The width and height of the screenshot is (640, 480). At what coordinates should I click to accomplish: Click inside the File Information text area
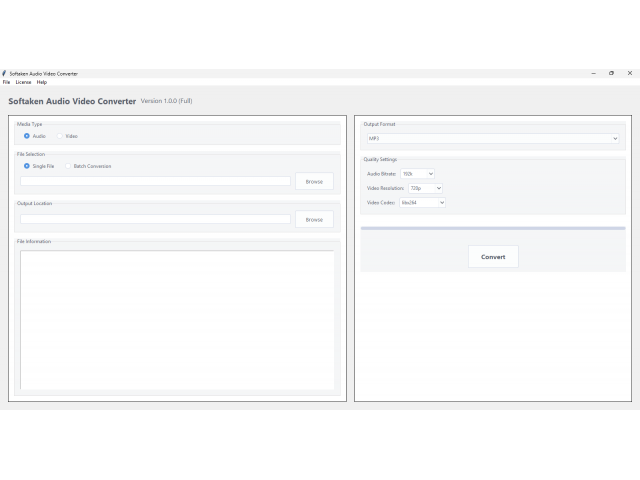[177, 320]
